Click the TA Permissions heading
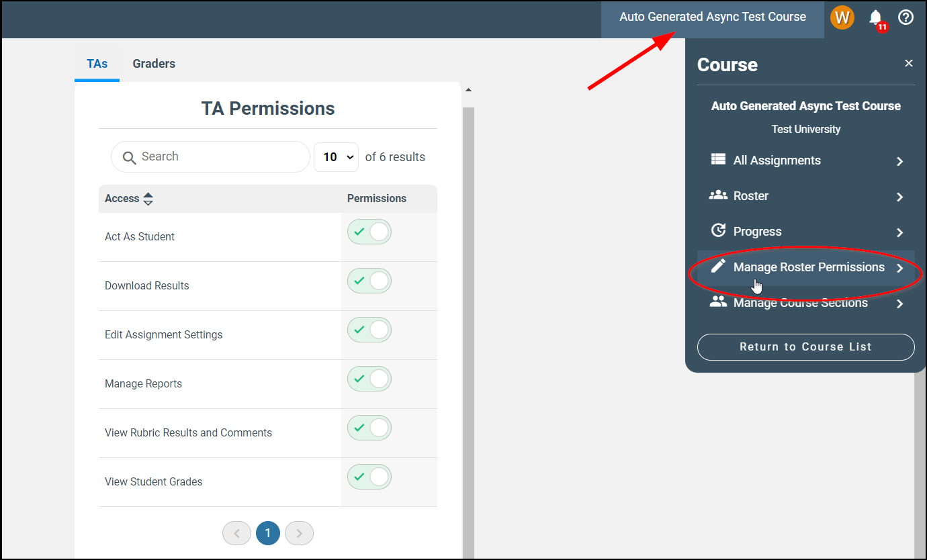Image resolution: width=927 pixels, height=560 pixels. [268, 108]
